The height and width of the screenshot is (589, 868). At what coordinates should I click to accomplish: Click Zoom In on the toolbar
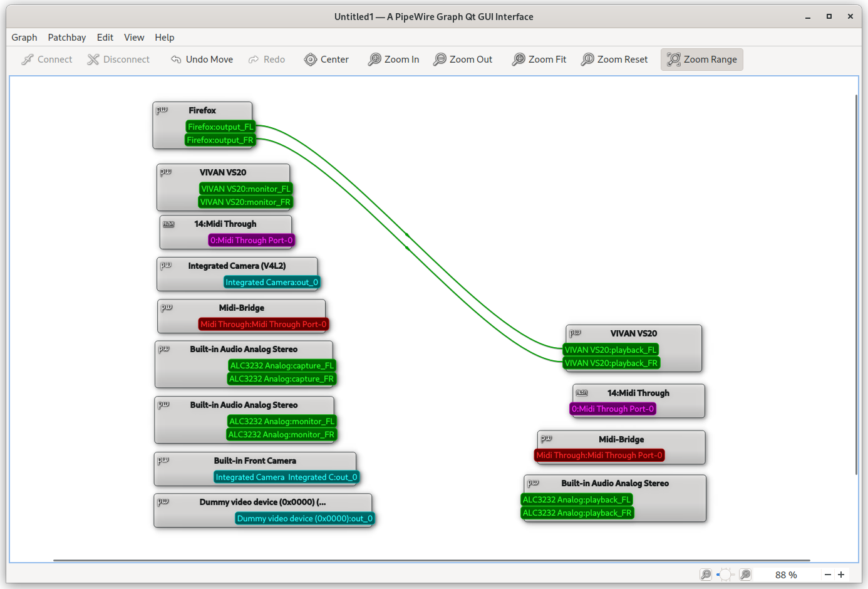point(393,60)
